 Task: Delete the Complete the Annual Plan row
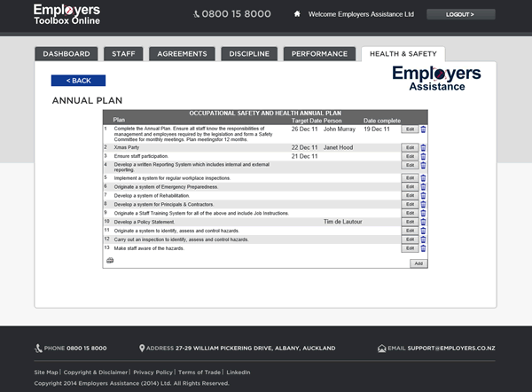[423, 129]
